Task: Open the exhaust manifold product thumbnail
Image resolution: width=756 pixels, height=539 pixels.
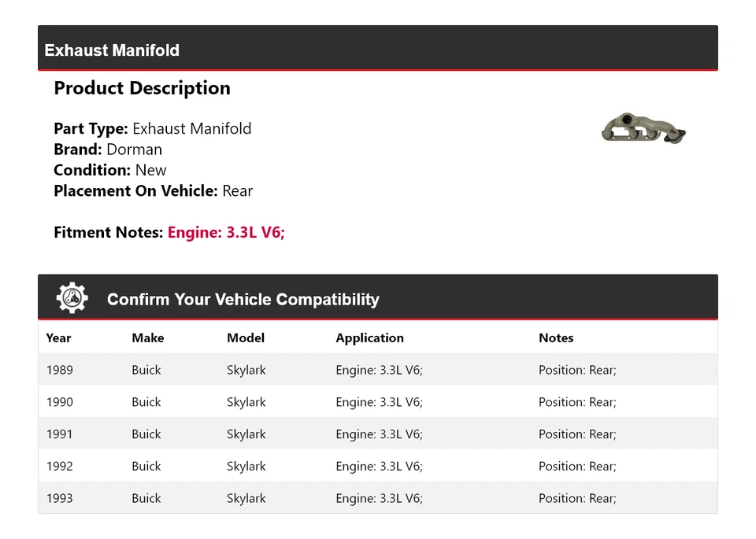Action: [x=644, y=129]
